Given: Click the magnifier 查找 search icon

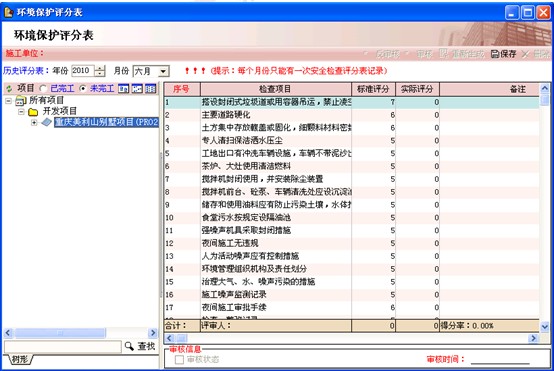Looking at the screenshot, I should [x=129, y=346].
